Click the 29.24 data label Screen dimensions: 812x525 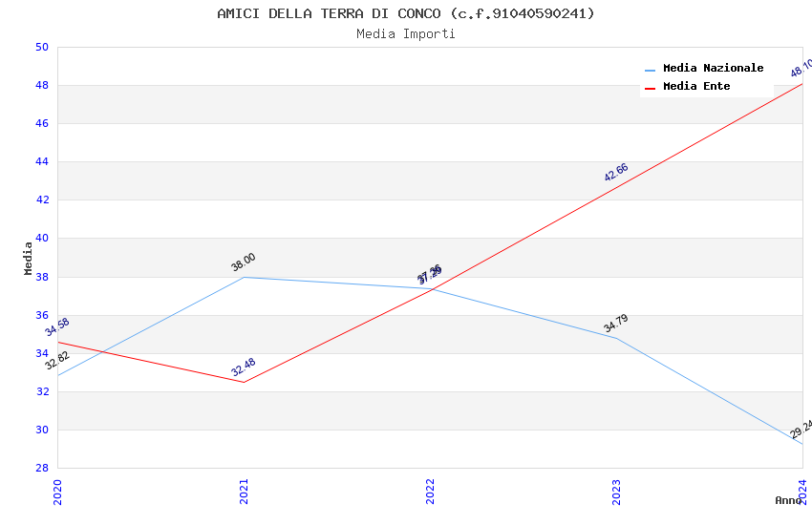[801, 429]
